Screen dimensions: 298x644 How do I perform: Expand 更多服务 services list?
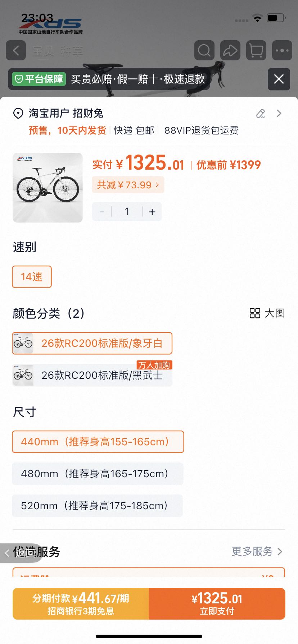257,551
